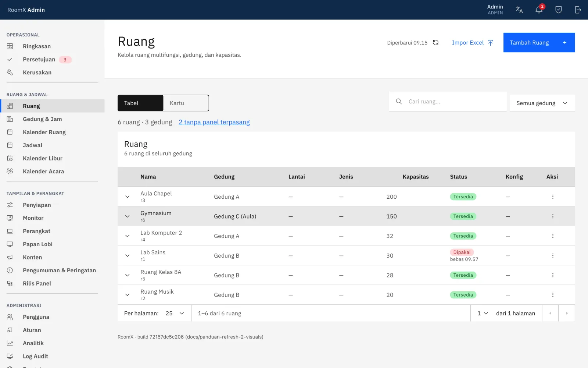Switch to Kartu view
The image size is (588, 368).
click(186, 103)
